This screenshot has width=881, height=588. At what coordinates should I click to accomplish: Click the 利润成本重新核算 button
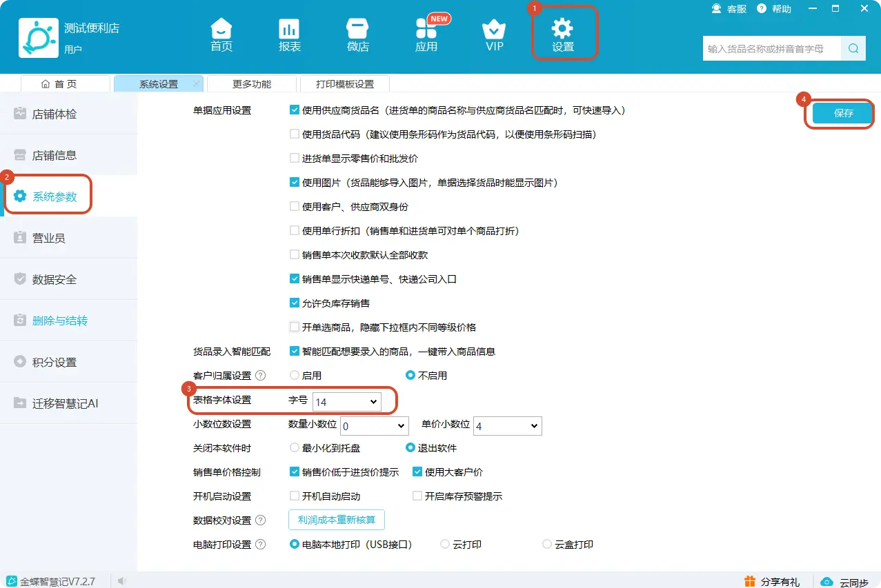(x=337, y=520)
